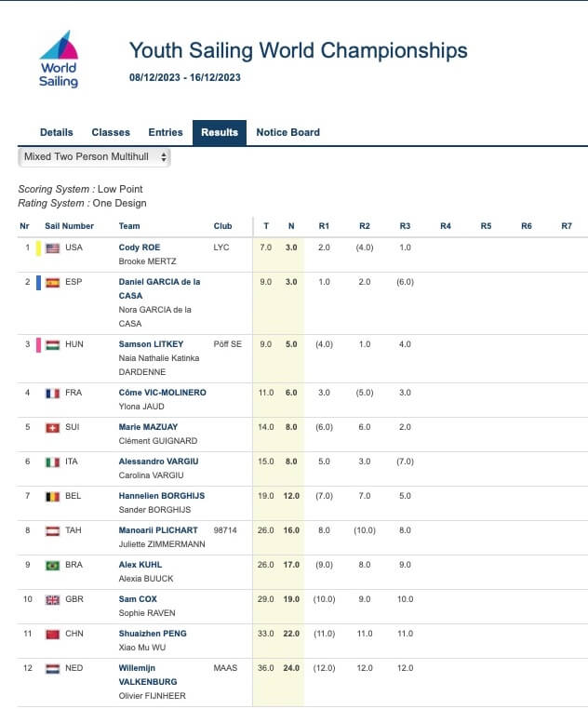Click team name Cody ROE
The image size is (588, 709).
(x=140, y=247)
